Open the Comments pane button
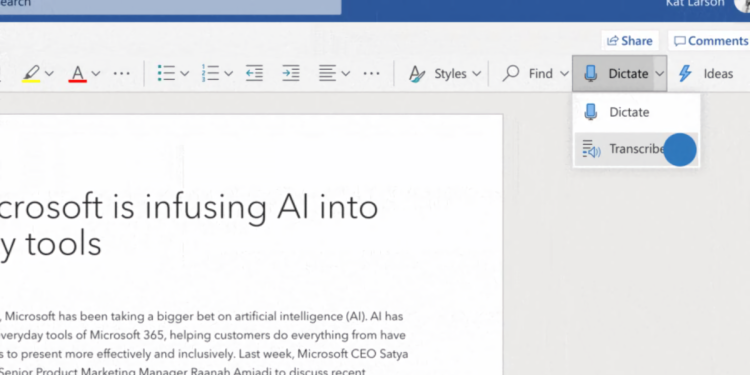 pos(710,41)
